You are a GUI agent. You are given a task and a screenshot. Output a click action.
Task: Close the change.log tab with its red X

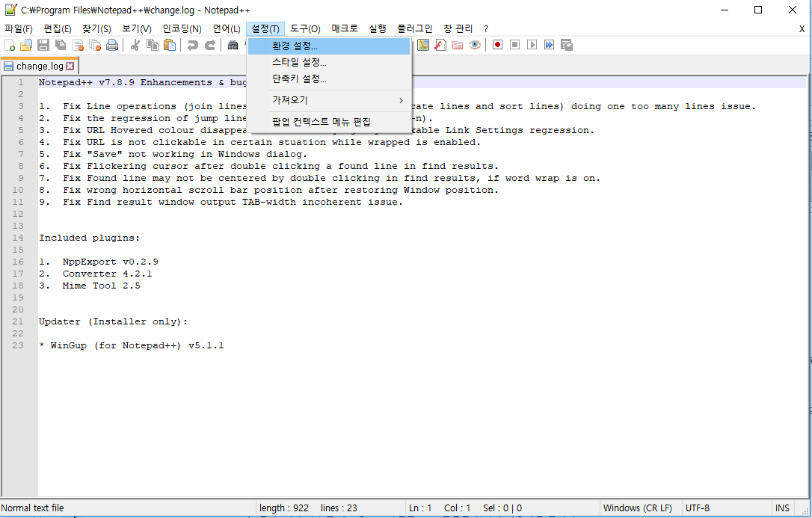click(x=70, y=67)
